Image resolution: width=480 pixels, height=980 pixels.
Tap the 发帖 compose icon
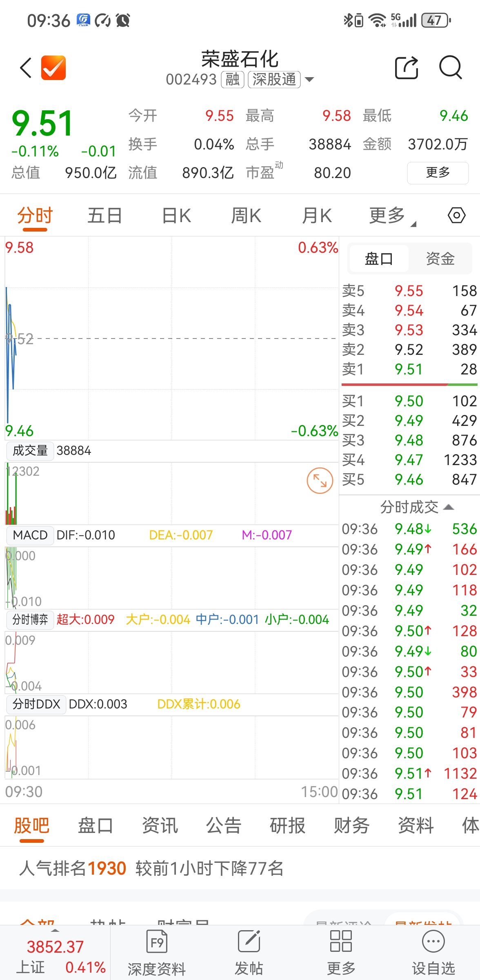pyautogui.click(x=249, y=953)
